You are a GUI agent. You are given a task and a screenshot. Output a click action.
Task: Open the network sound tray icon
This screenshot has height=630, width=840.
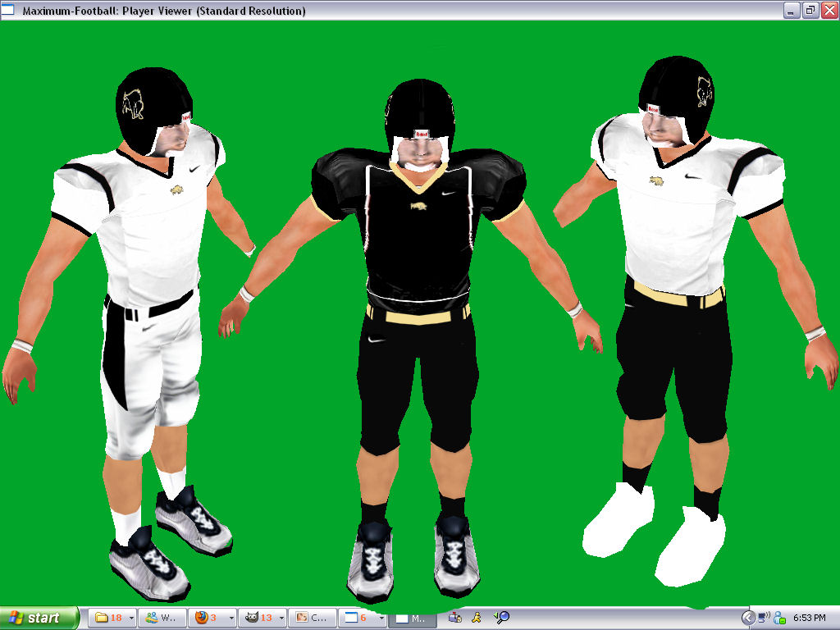coord(764,618)
